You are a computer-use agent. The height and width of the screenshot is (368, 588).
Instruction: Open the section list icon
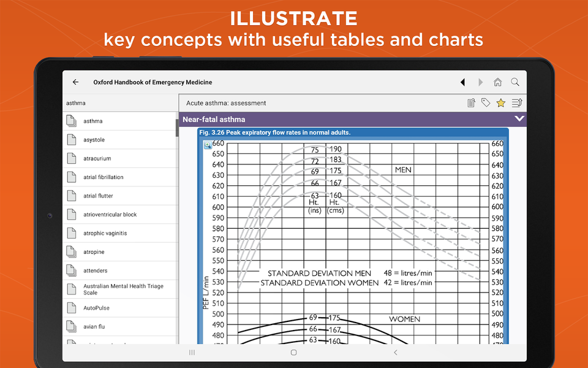click(x=517, y=102)
